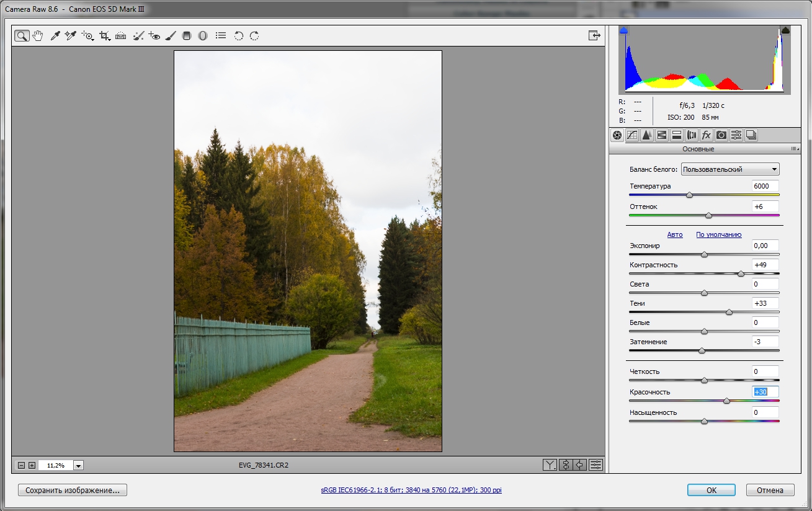This screenshot has height=511, width=812.
Task: Open the Camera Calibration panel tab
Action: pos(721,135)
